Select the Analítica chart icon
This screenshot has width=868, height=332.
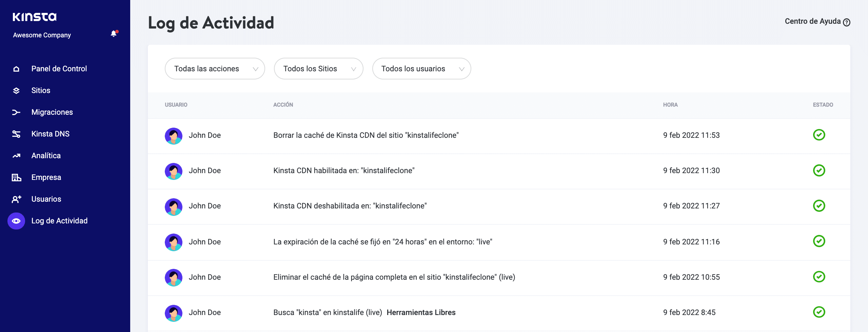coord(16,155)
